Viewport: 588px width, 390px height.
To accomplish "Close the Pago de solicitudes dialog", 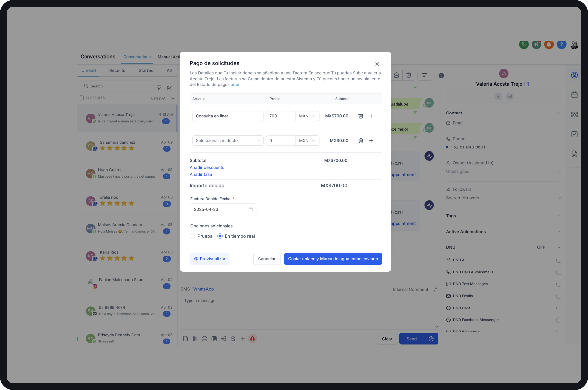I will click(x=377, y=64).
